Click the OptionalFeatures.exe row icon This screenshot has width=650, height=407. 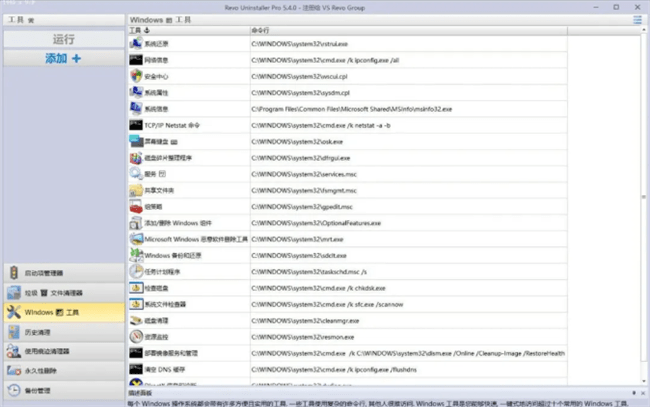coord(136,223)
